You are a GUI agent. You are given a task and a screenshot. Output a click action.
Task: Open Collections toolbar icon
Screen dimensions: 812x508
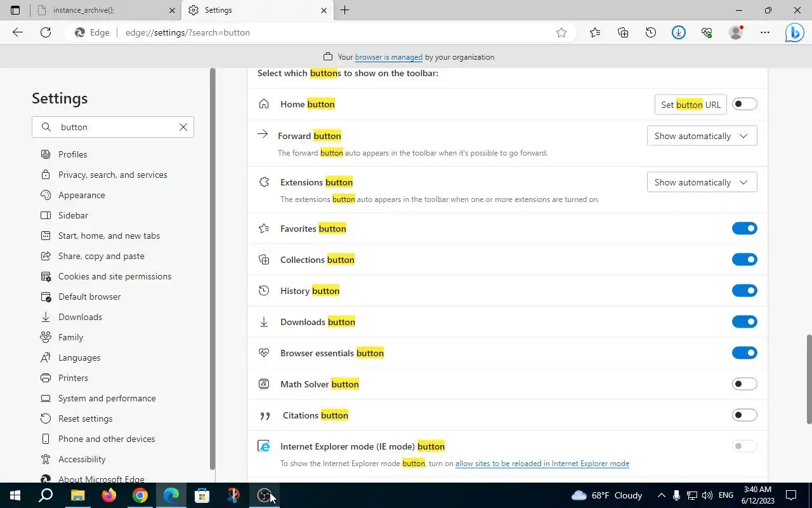tap(623, 32)
